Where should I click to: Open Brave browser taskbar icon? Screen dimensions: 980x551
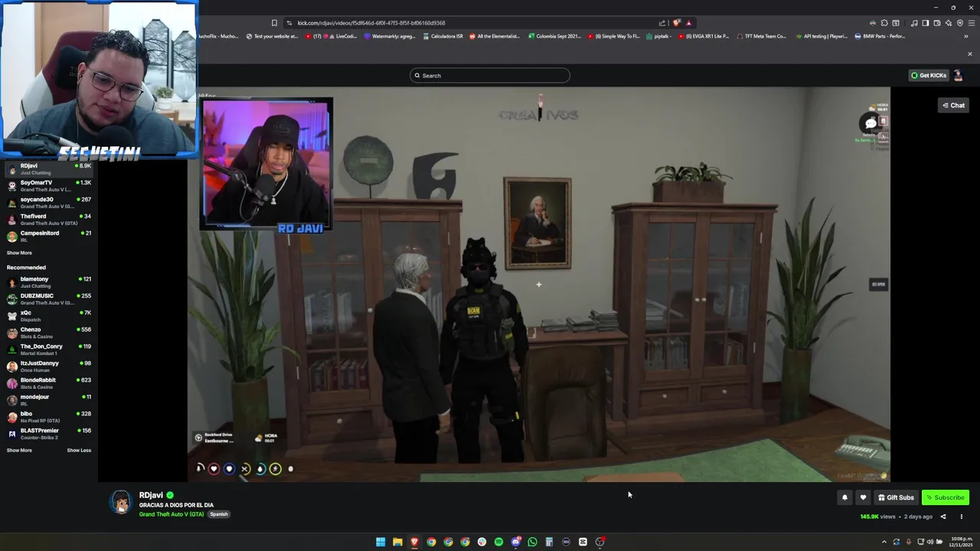point(414,542)
